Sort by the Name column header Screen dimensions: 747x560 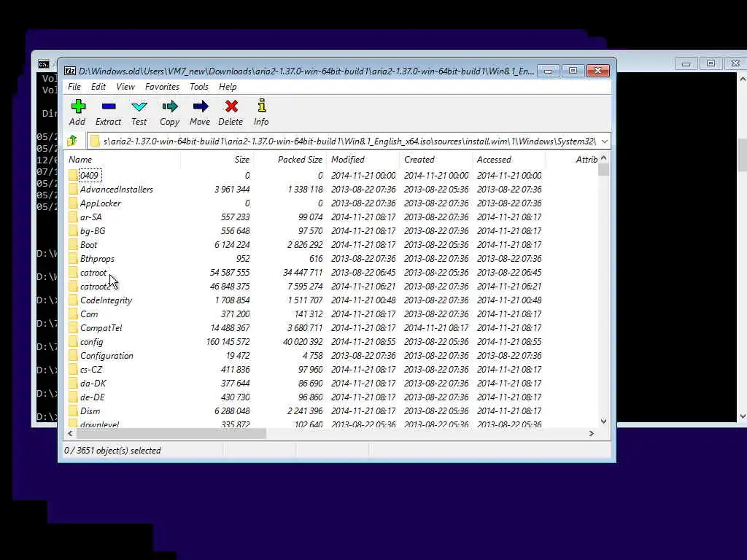point(123,160)
